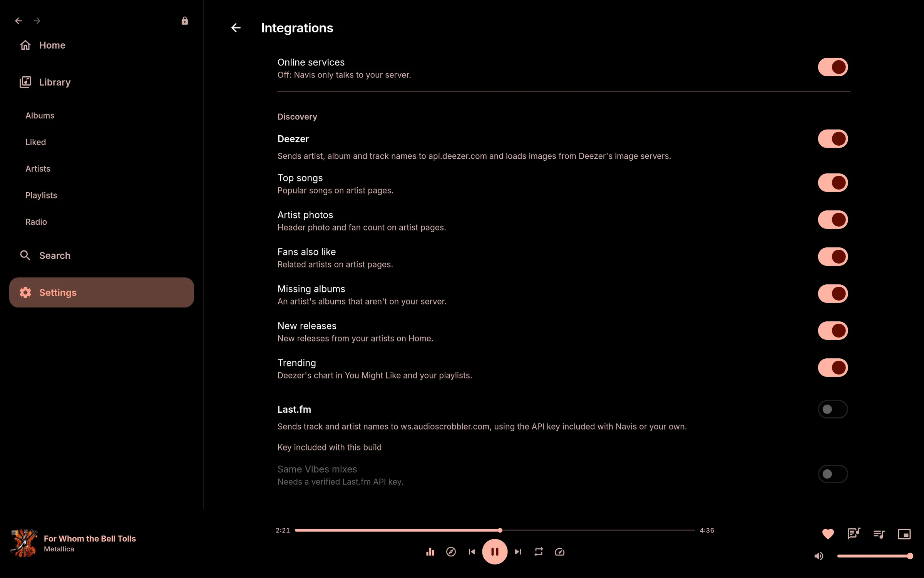Pause the current song
This screenshot has height=578, width=924.
coord(495,552)
